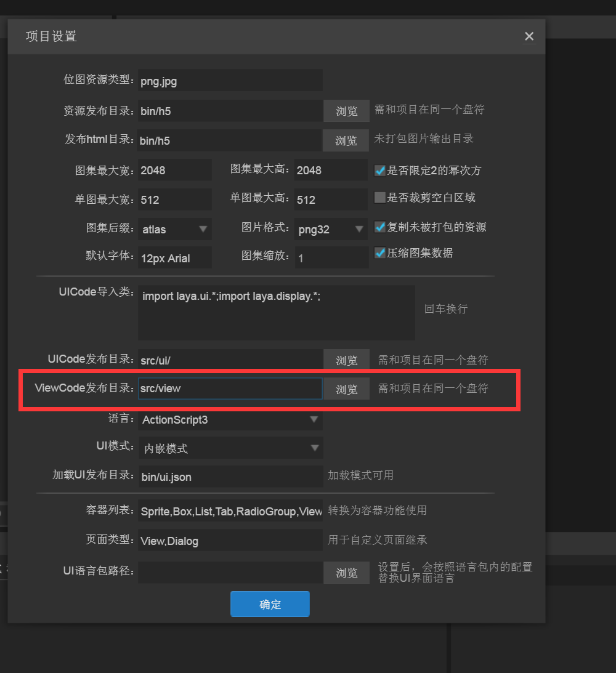Click the UI语言包路径 input field
The height and width of the screenshot is (673, 616).
point(230,573)
